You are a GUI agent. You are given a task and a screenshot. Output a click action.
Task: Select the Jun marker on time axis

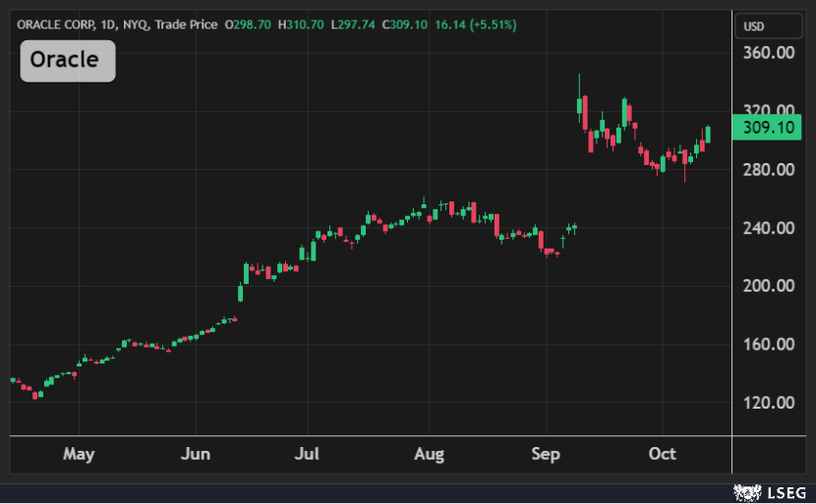tap(196, 454)
